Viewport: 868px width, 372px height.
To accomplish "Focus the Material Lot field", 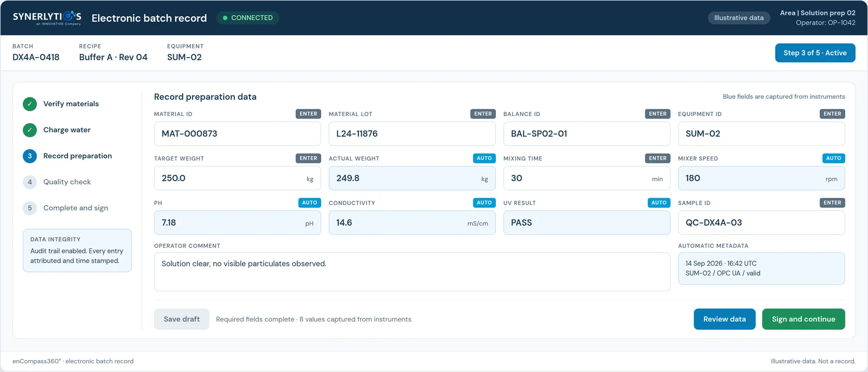I will [x=412, y=133].
